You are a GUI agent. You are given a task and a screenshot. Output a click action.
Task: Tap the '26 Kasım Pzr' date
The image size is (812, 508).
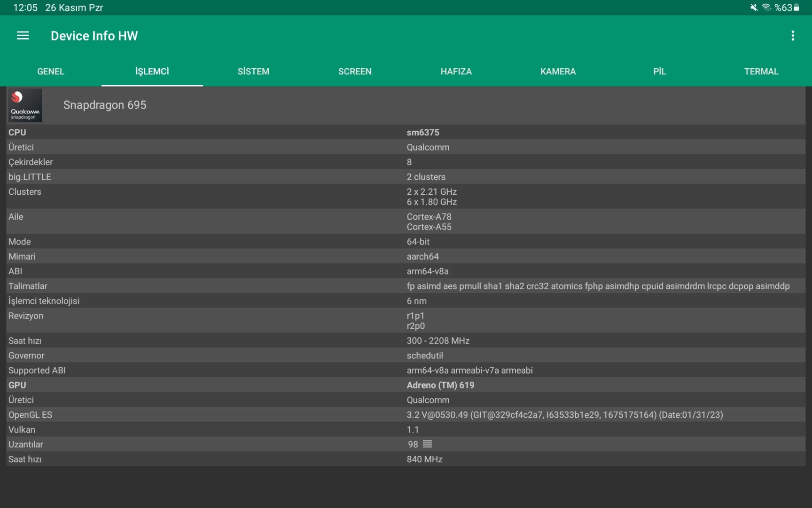coord(74,8)
